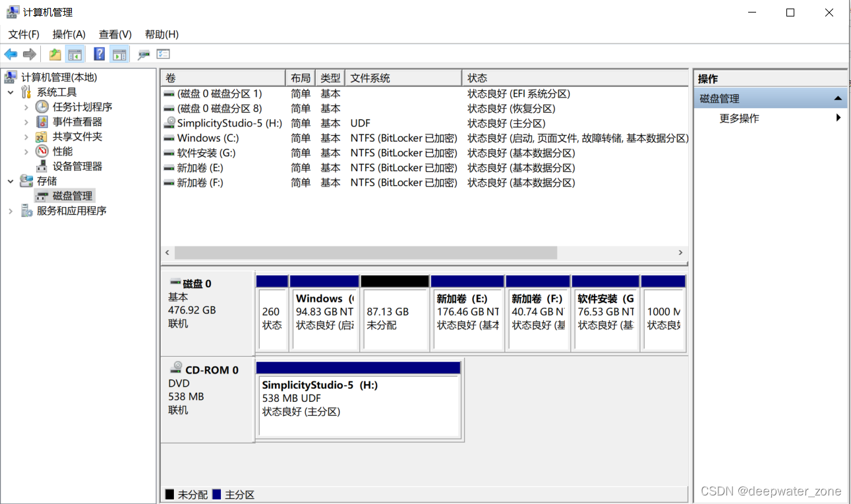Expand the 性能 node arrow
This screenshot has height=504, width=851.
click(x=26, y=152)
